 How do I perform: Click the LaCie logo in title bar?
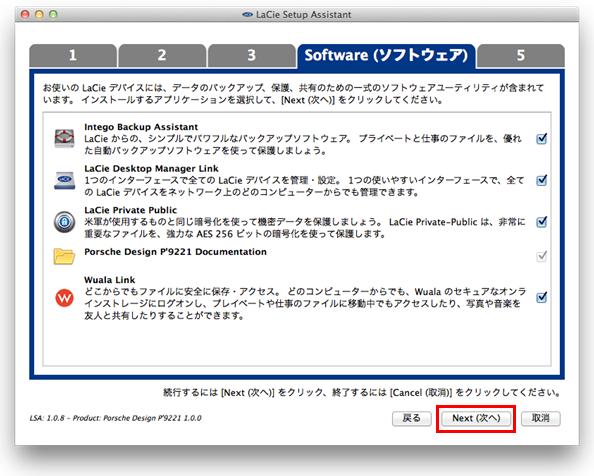click(x=247, y=15)
